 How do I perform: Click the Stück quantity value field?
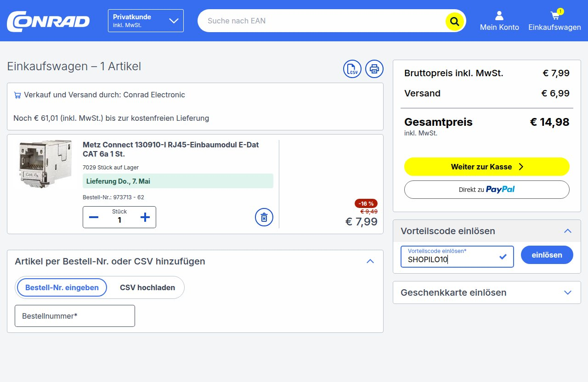[x=119, y=220]
